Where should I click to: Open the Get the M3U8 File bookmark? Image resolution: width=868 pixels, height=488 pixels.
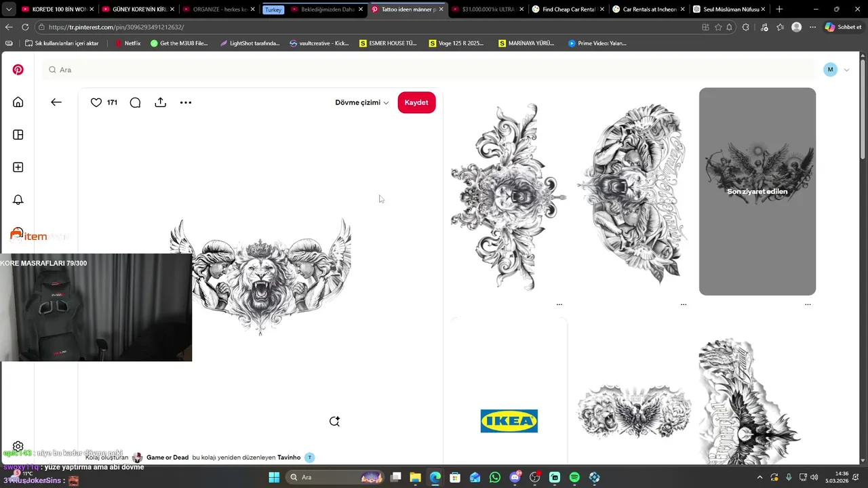(x=179, y=43)
